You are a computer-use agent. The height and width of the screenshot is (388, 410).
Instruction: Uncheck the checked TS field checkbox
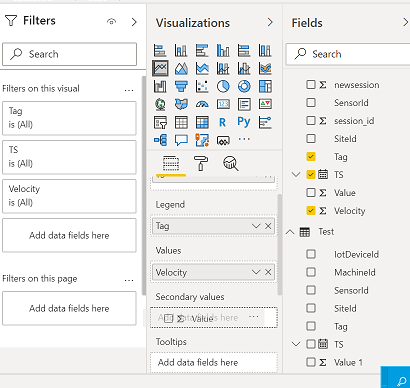pos(311,174)
